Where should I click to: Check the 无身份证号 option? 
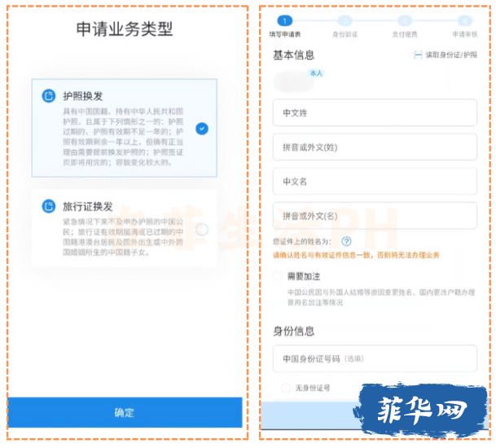click(x=285, y=389)
